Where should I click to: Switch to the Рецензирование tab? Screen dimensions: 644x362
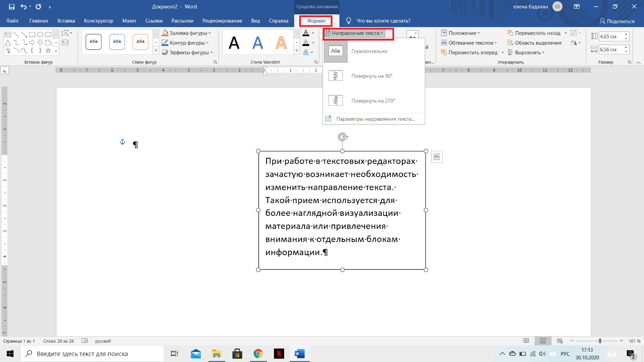tap(222, 21)
